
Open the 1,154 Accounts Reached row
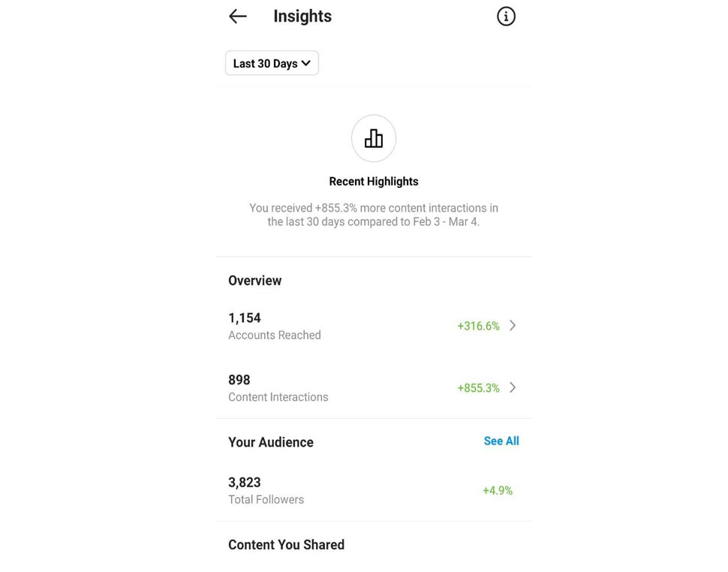pyautogui.click(x=373, y=326)
